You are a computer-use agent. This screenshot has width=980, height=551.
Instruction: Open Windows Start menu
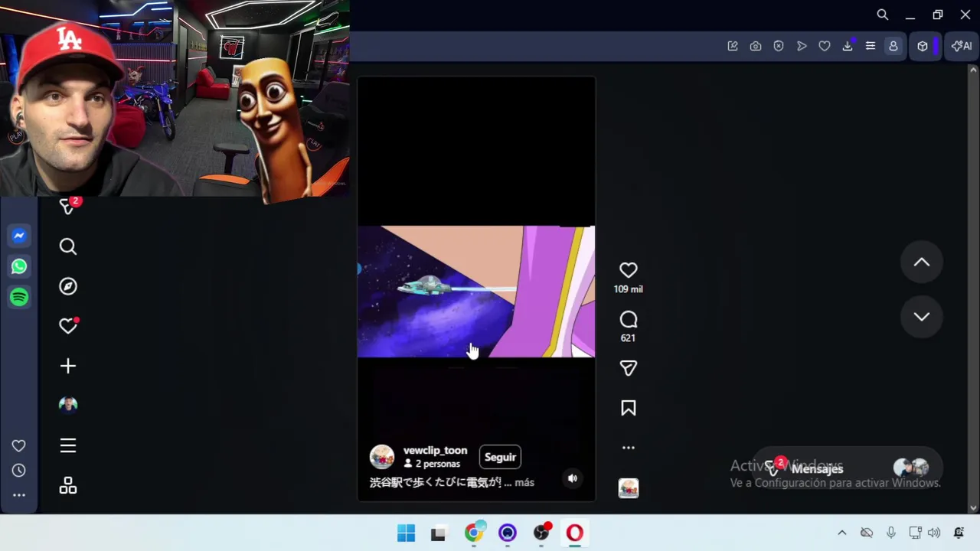click(x=406, y=533)
